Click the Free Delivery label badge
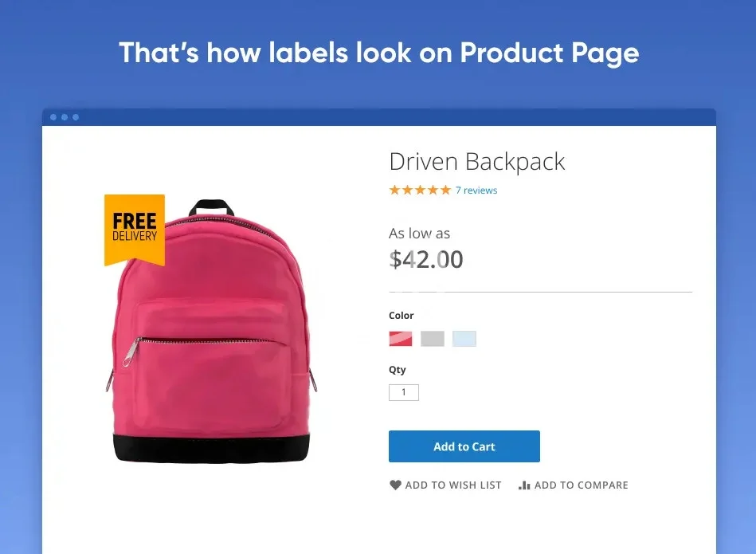The height and width of the screenshot is (554, 756). point(135,230)
